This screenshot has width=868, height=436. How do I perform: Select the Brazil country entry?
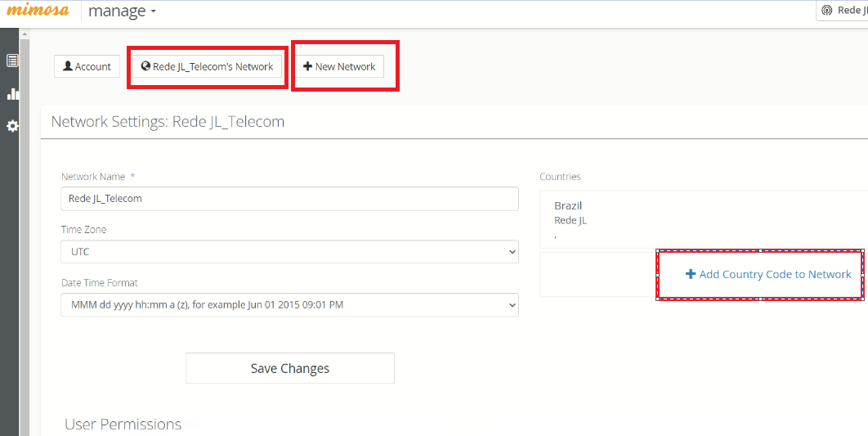coord(704,219)
